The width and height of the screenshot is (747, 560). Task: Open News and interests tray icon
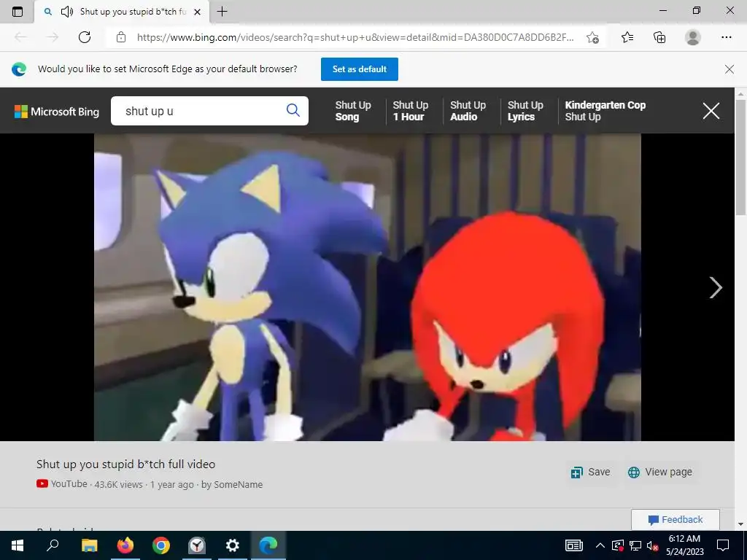(x=573, y=545)
